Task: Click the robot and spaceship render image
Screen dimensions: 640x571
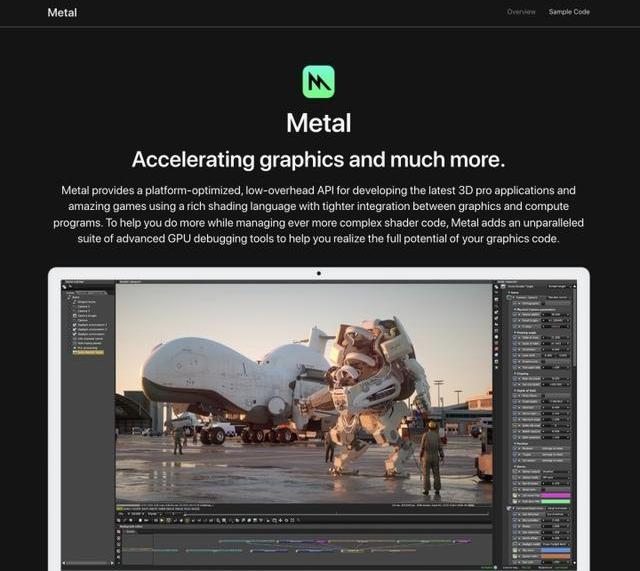Action: (304, 393)
